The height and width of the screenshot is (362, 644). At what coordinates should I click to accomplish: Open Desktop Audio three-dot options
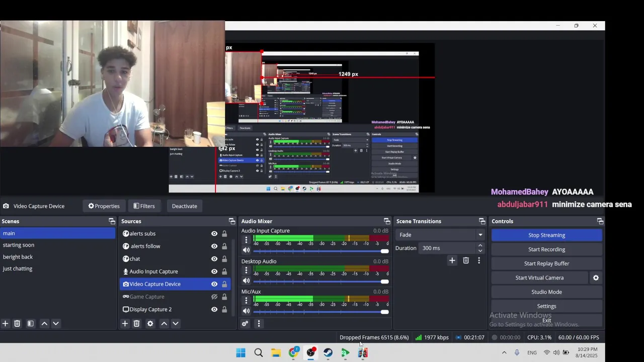(246, 270)
